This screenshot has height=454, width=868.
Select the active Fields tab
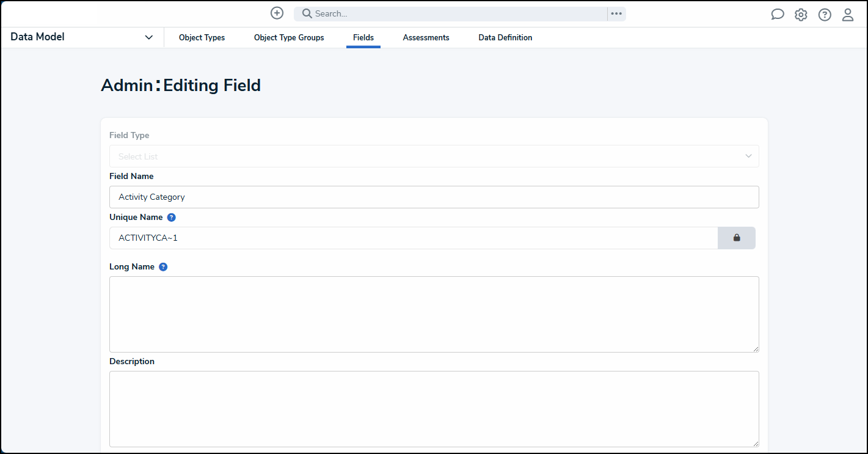point(363,37)
